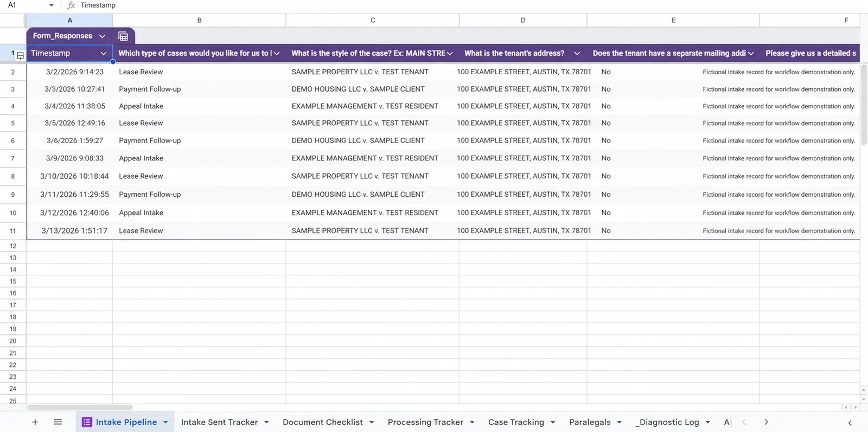Open the case type column filter dropdown
This screenshot has height=432, width=868.
click(x=277, y=54)
